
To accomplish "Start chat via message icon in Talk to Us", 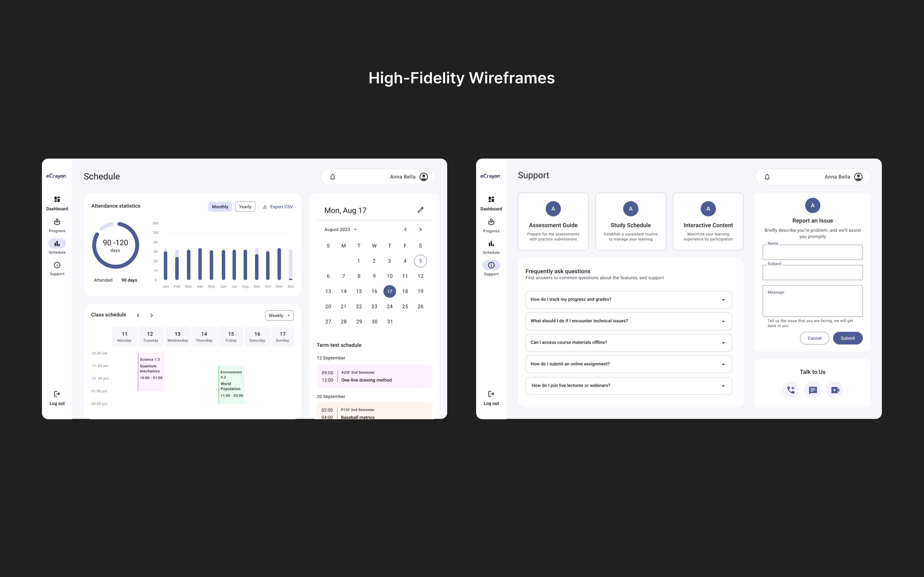I will tap(813, 390).
